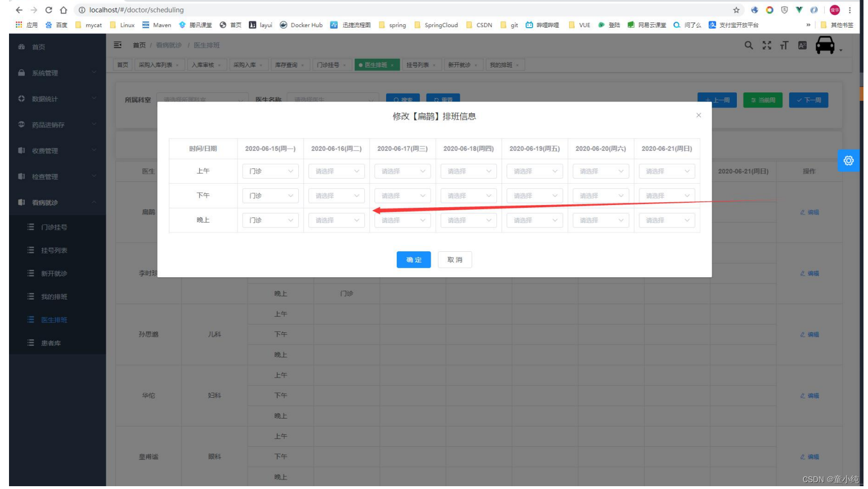
Task: Collapse 看病就诊 sidebar menu
Action: (x=57, y=202)
